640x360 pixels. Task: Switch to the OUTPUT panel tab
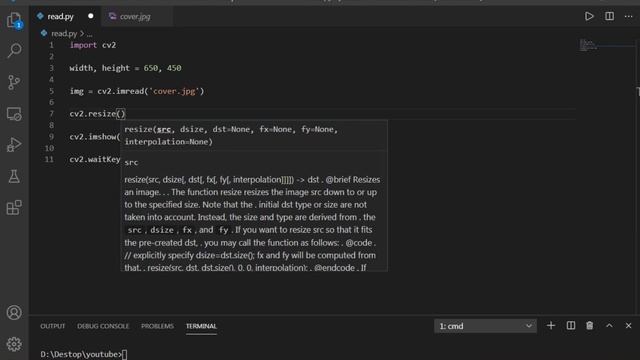pos(53,326)
